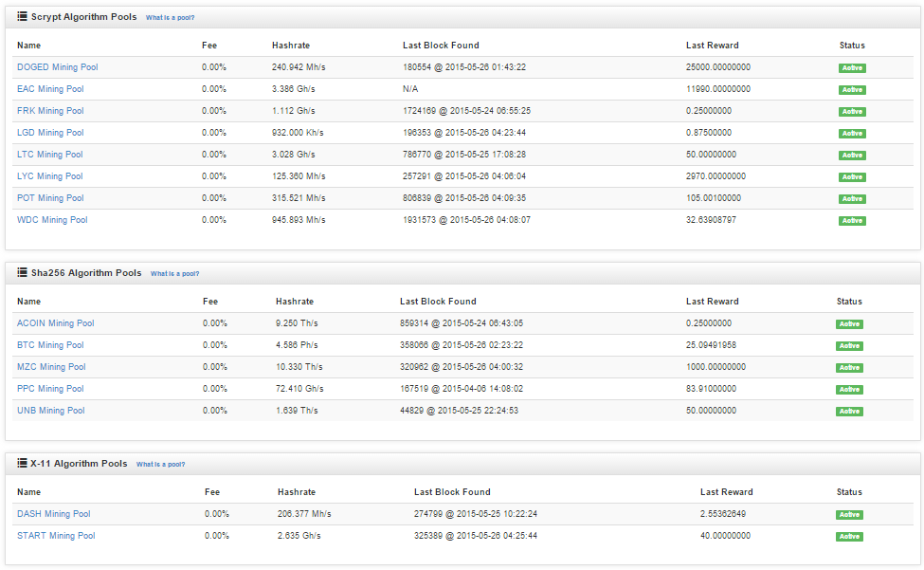Click the list icon beside Scrypt Algorithm Pools

coord(22,17)
